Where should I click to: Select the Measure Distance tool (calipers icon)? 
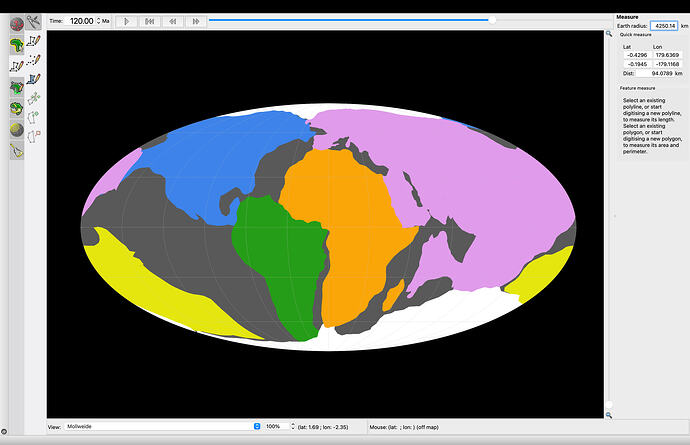pos(36,20)
